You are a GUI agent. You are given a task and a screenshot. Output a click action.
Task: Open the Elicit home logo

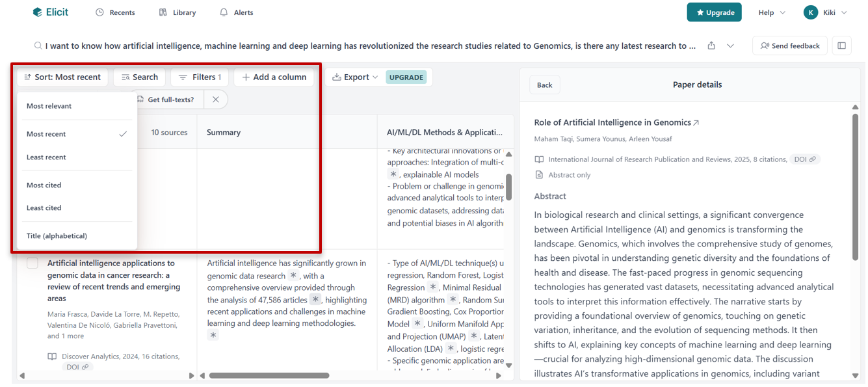pos(50,12)
